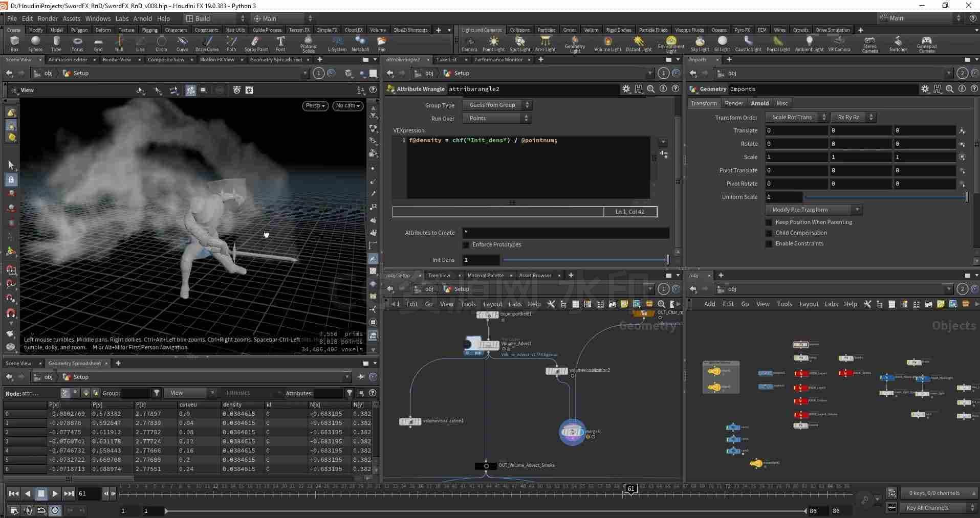The height and width of the screenshot is (518, 980).
Task: Enable Child Compensation checkbox
Action: point(769,233)
